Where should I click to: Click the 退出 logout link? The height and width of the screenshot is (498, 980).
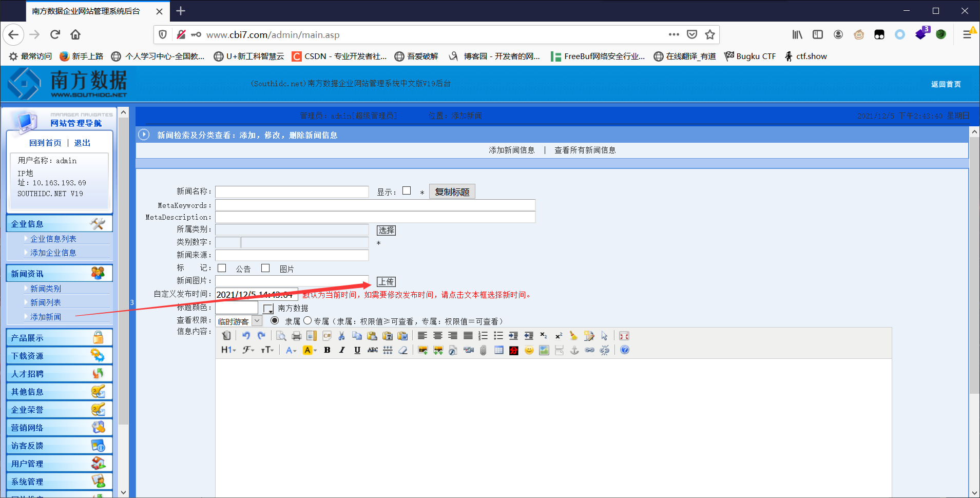[x=82, y=143]
